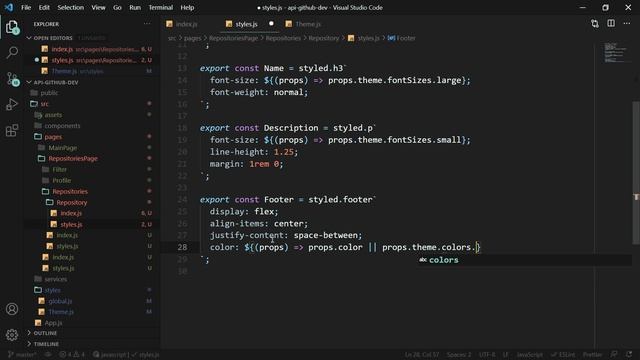Click the Ln 28 cursor position indicator
The width and height of the screenshot is (640, 360).
tap(422, 354)
